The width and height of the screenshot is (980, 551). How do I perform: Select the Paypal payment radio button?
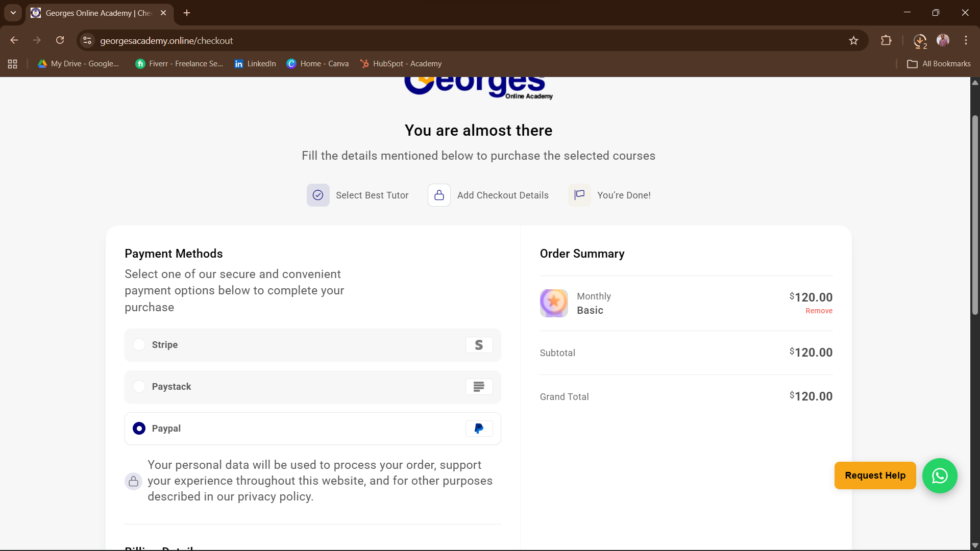pyautogui.click(x=139, y=429)
